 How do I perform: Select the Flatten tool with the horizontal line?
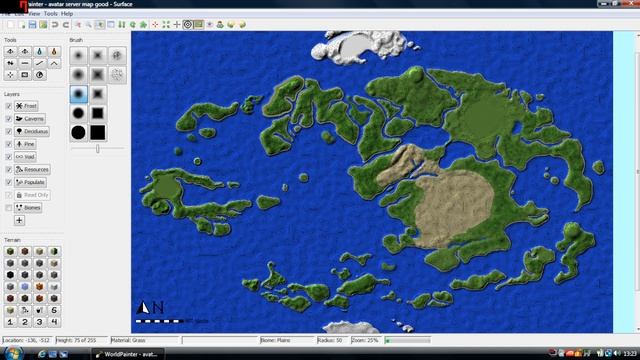pos(24,63)
